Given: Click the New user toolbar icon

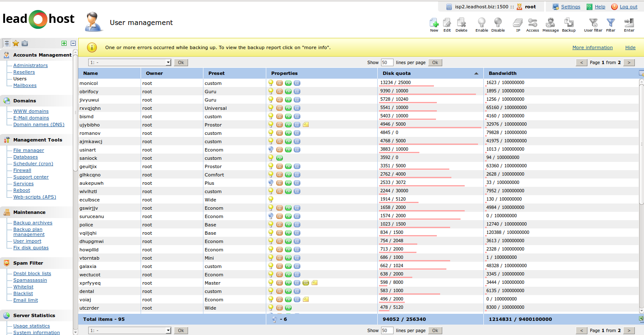Looking at the screenshot, I should point(434,23).
